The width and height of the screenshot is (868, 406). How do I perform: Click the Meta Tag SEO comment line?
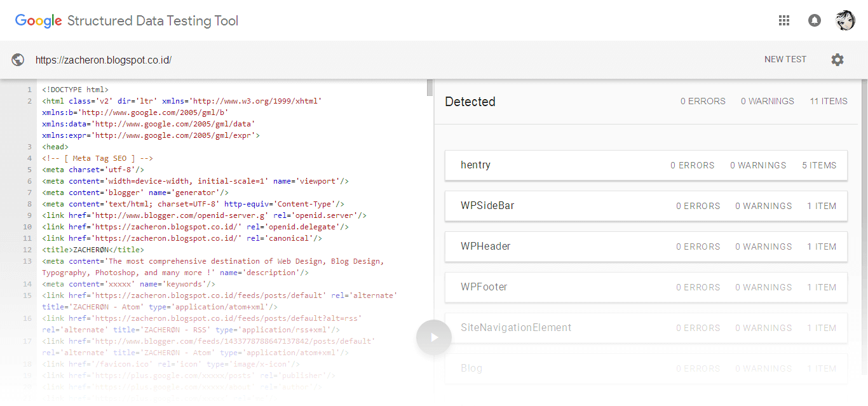pos(98,158)
